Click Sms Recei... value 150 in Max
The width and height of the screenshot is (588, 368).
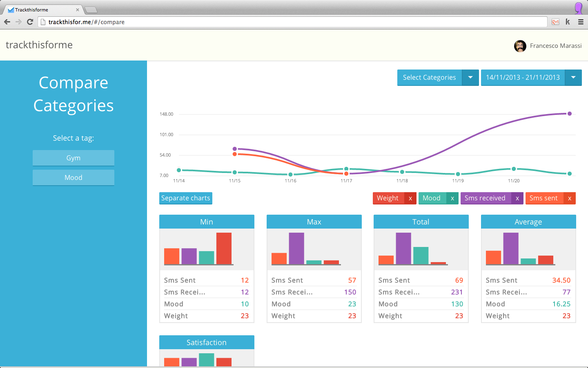click(350, 292)
